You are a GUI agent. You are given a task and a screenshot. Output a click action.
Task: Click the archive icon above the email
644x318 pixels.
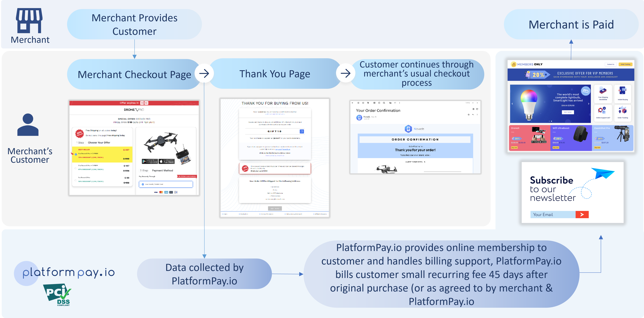pyautogui.click(x=359, y=103)
